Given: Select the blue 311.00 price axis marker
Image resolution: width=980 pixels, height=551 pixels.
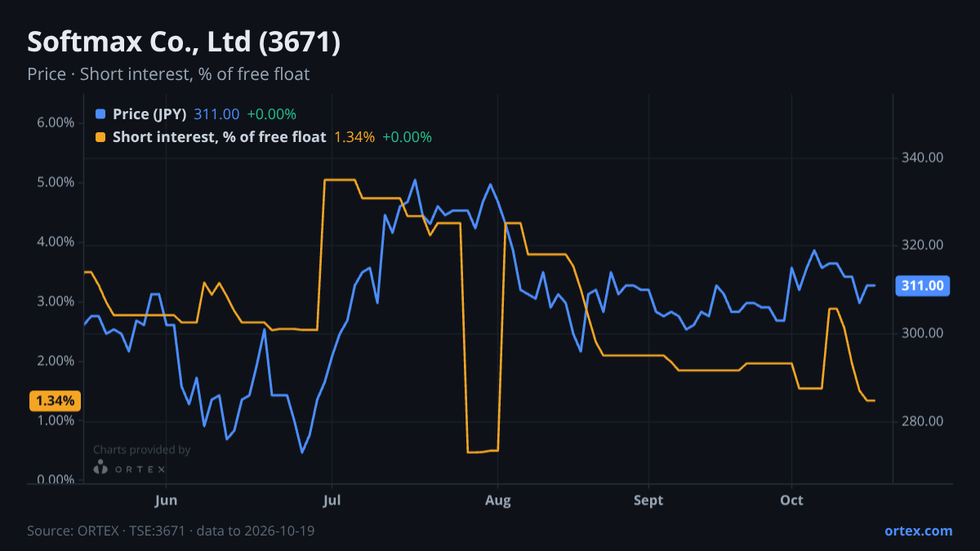Looking at the screenshot, I should click(922, 286).
